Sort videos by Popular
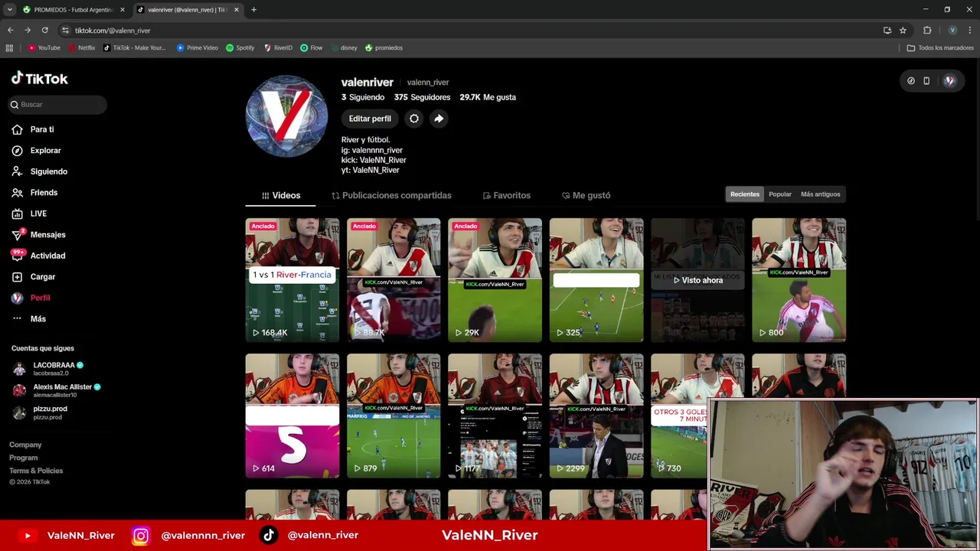 [780, 194]
